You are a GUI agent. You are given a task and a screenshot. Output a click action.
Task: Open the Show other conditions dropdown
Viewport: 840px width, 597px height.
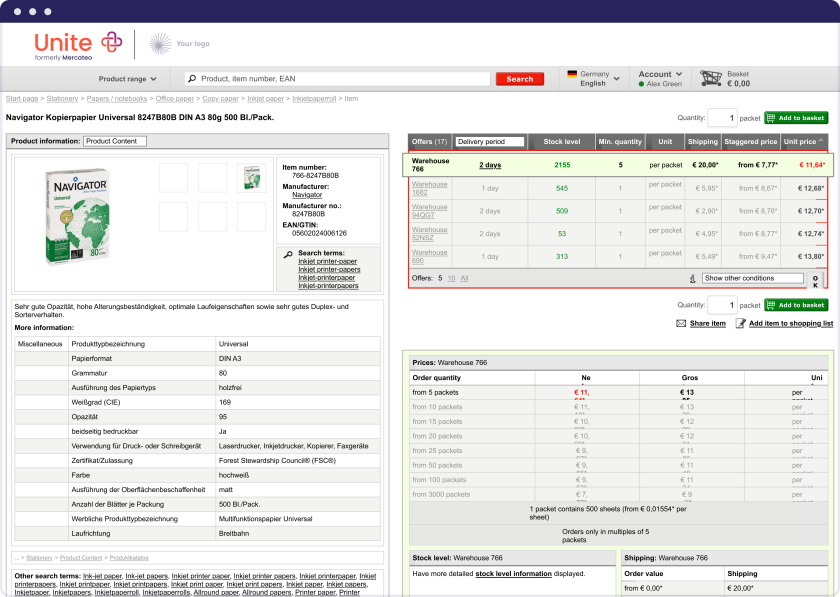pos(752,278)
